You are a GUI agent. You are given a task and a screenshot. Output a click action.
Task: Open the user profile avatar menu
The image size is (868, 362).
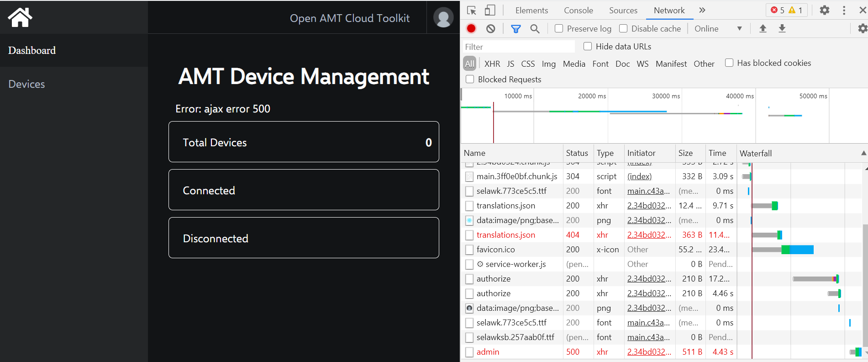[443, 18]
